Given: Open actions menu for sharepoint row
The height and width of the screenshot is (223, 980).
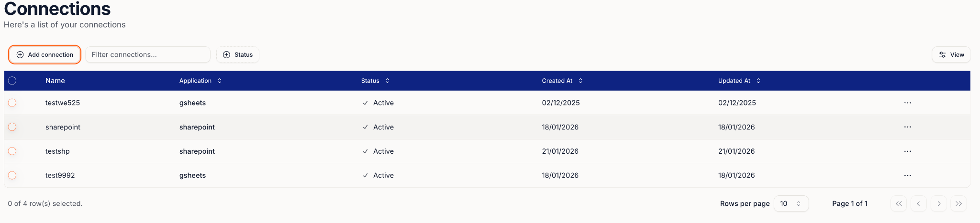Looking at the screenshot, I should [907, 127].
